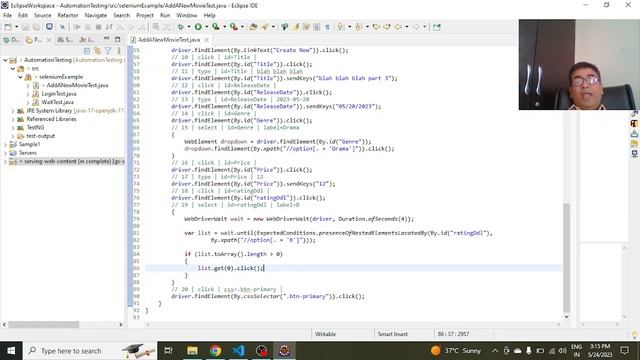Click the Run External Tools icon
The image size is (640, 360).
233,27
